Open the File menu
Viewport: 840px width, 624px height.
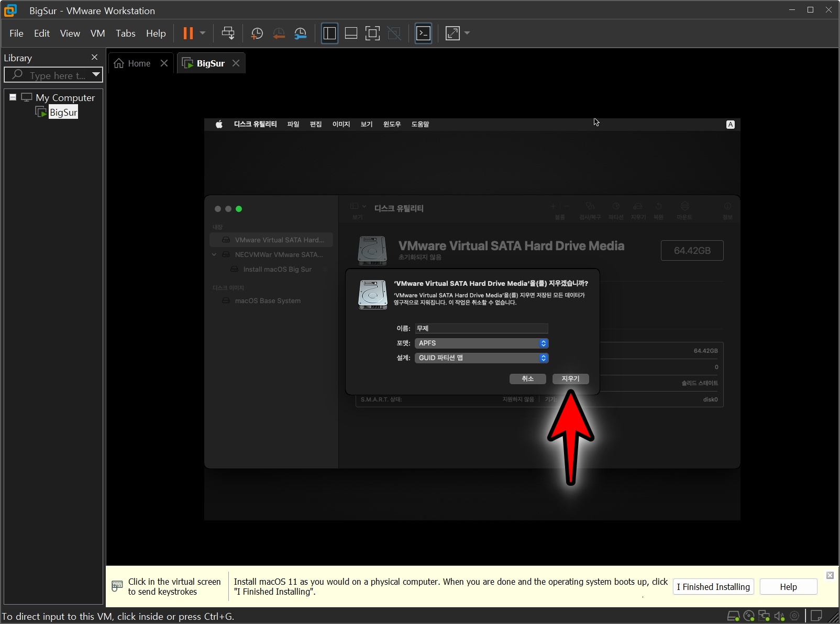(16, 34)
